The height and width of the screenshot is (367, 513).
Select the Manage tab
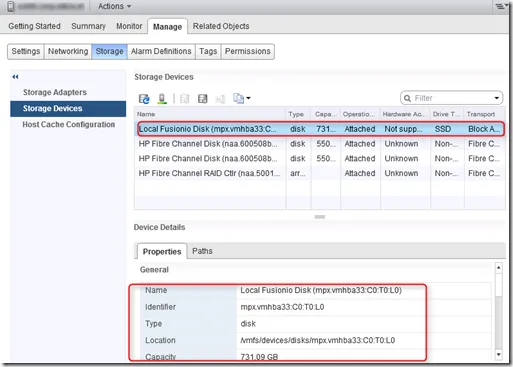[x=167, y=27]
